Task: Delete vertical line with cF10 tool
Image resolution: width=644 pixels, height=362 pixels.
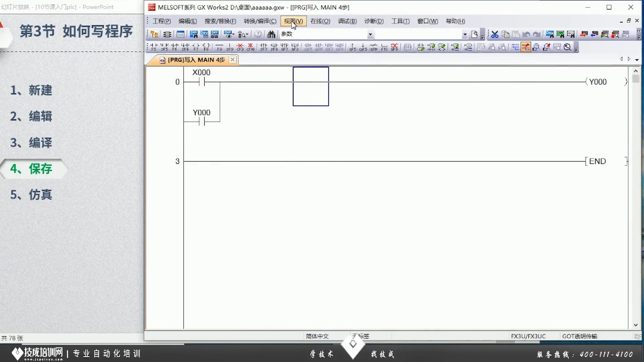Action: point(250,47)
